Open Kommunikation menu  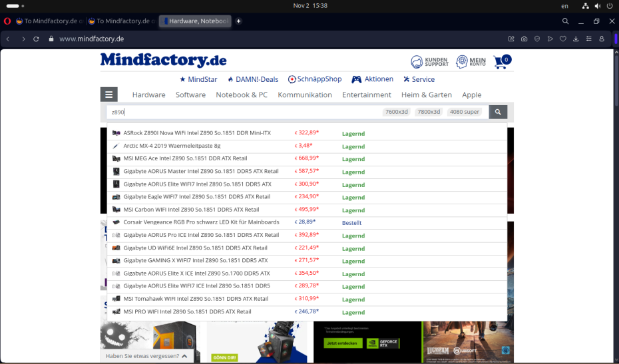pos(305,94)
